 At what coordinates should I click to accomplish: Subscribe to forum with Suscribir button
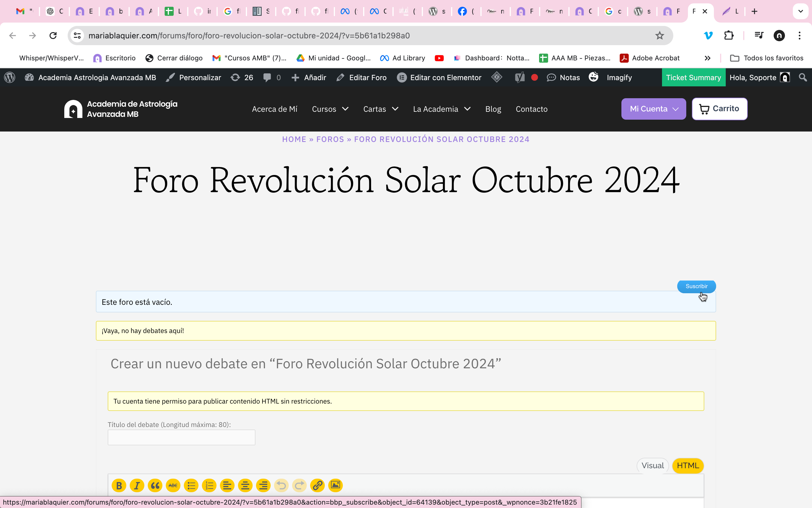(696, 286)
